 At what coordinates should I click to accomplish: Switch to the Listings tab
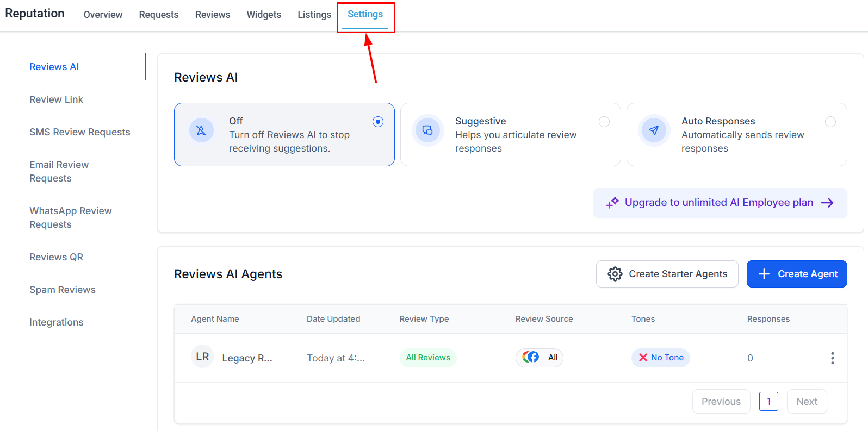tap(314, 15)
